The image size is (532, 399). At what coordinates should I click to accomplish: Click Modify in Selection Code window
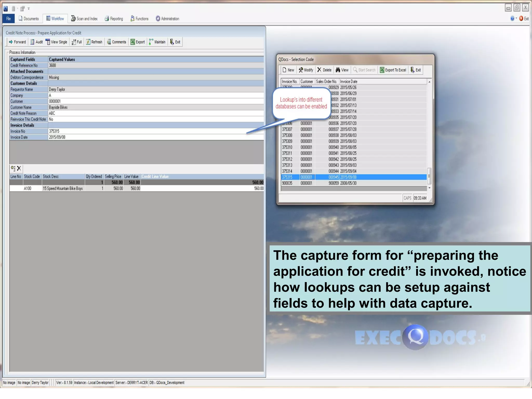[x=306, y=70]
